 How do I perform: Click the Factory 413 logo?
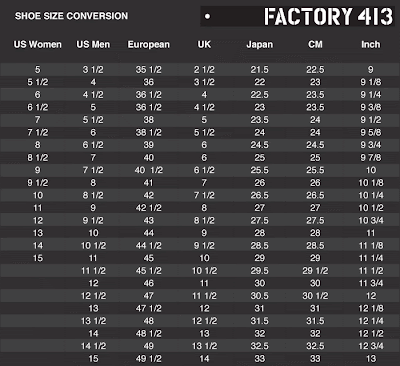point(328,17)
